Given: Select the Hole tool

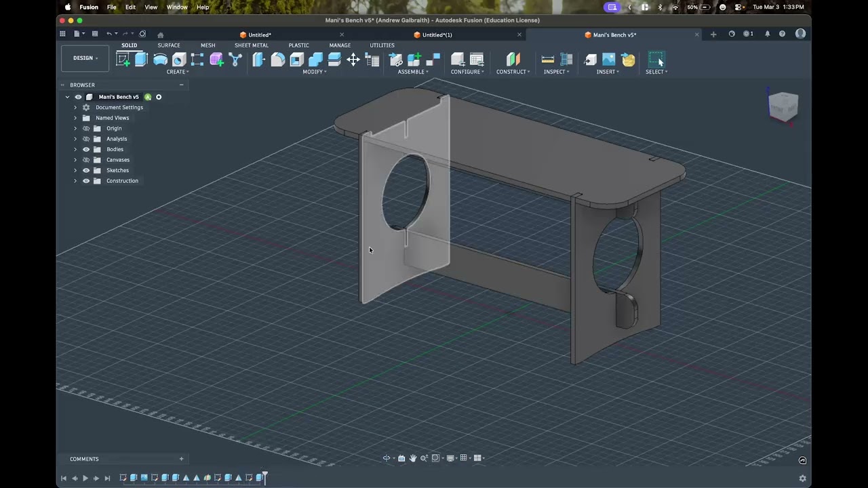Looking at the screenshot, I should coord(179,60).
